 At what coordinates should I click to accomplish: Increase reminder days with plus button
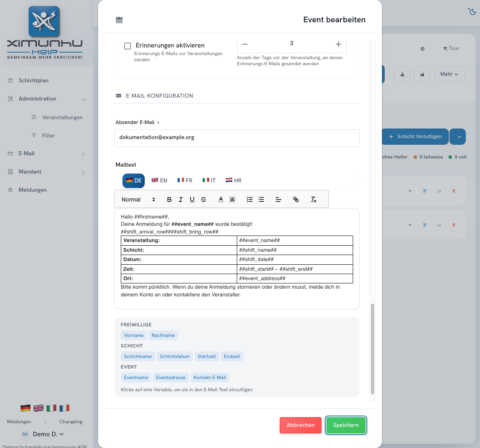pyautogui.click(x=338, y=44)
